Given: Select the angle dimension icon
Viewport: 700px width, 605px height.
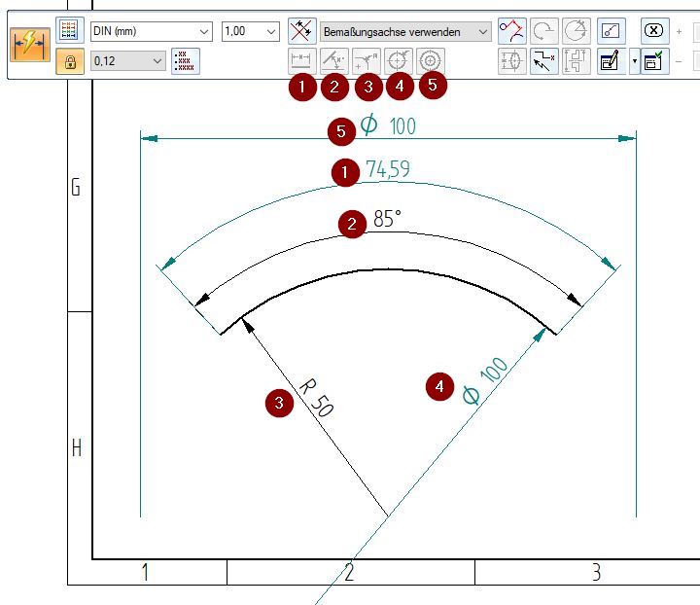Looking at the screenshot, I should [x=333, y=60].
